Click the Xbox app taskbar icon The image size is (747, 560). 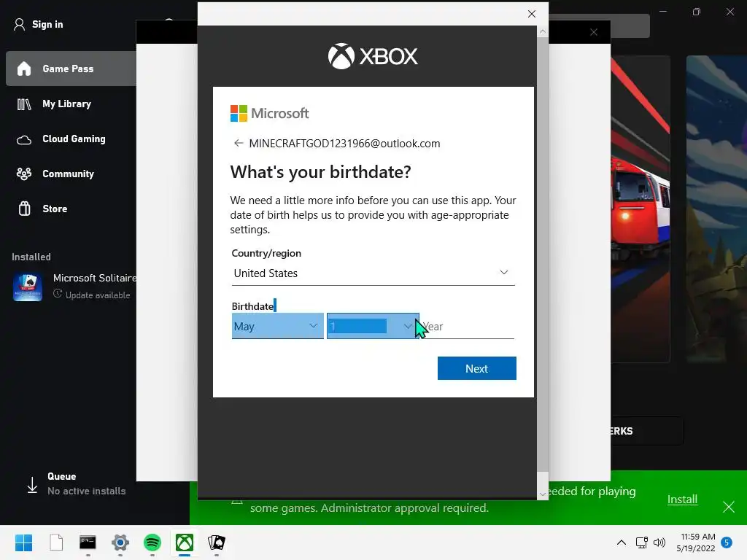pyautogui.click(x=185, y=542)
